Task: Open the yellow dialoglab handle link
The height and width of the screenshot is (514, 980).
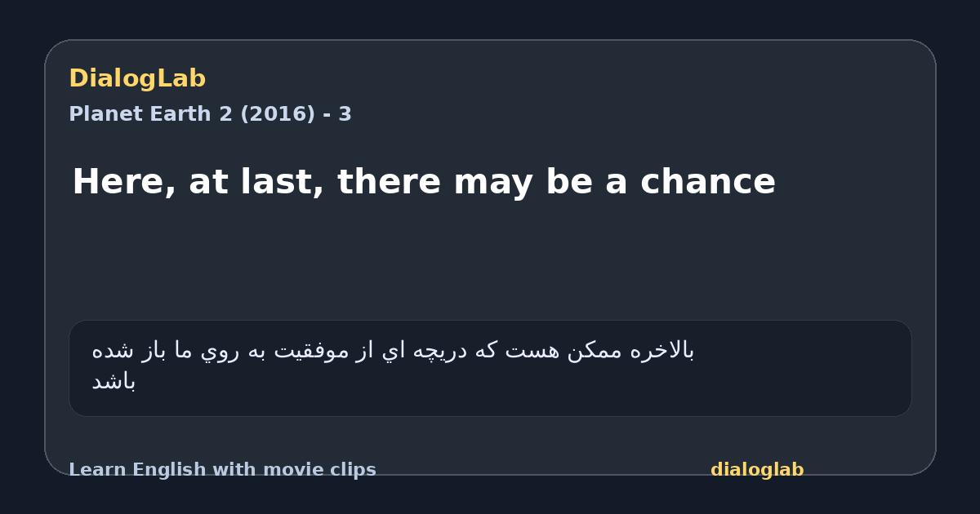Action: 757,470
